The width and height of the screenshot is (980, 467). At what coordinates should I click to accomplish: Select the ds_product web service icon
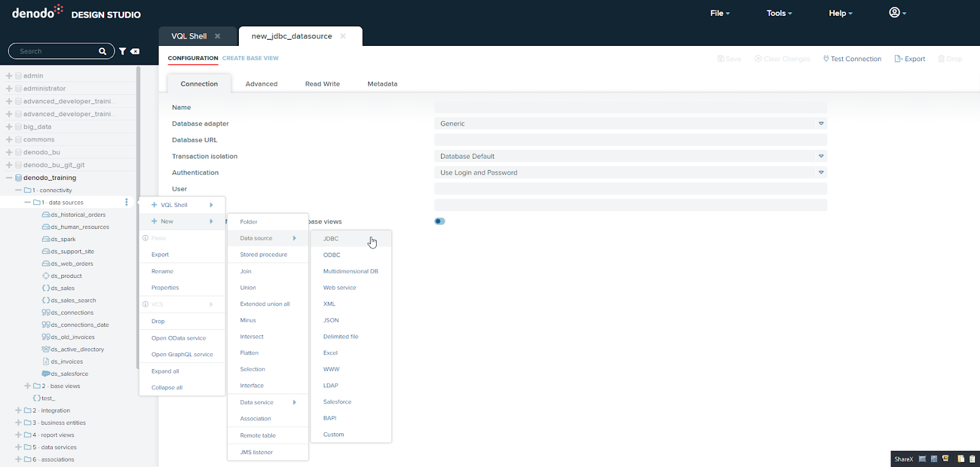[46, 276]
